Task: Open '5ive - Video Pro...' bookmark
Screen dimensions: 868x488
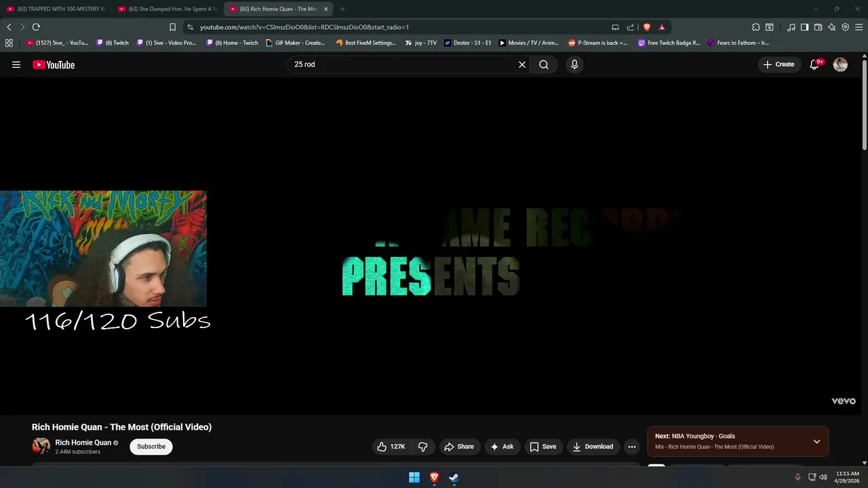Action: pos(167,43)
